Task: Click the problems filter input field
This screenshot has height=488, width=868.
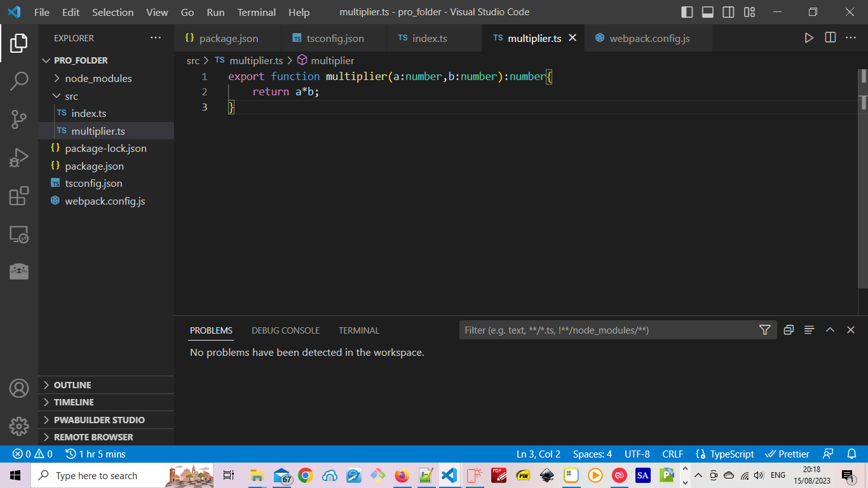Action: (607, 330)
